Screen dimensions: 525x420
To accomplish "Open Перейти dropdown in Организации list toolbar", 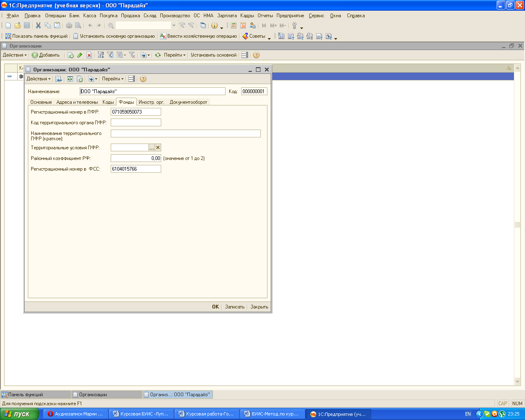I will tap(175, 55).
